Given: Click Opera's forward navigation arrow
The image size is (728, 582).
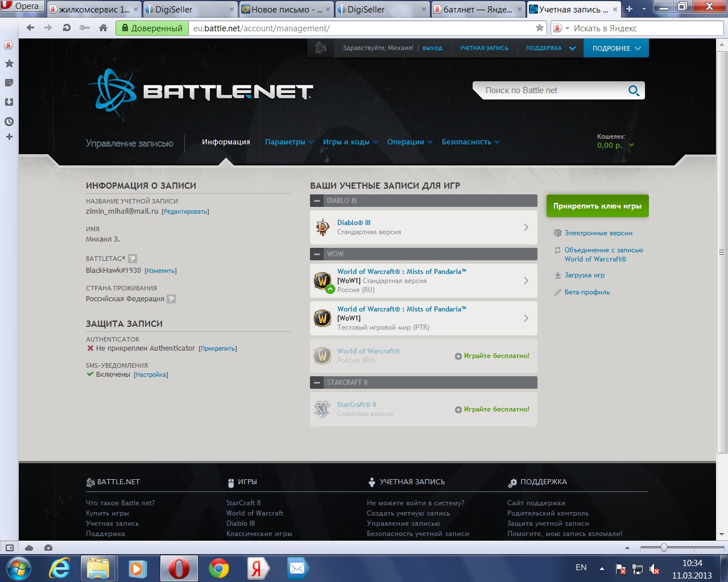Looking at the screenshot, I should (48, 28).
